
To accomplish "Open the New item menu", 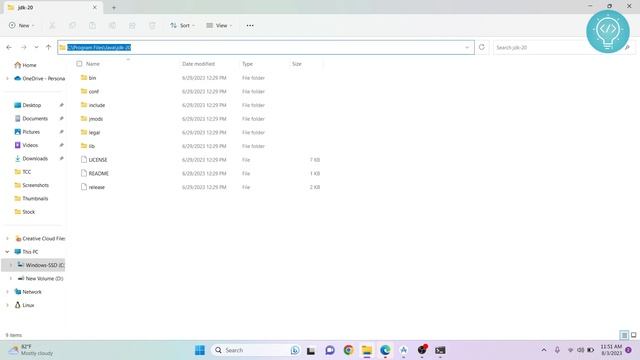I will (22, 25).
